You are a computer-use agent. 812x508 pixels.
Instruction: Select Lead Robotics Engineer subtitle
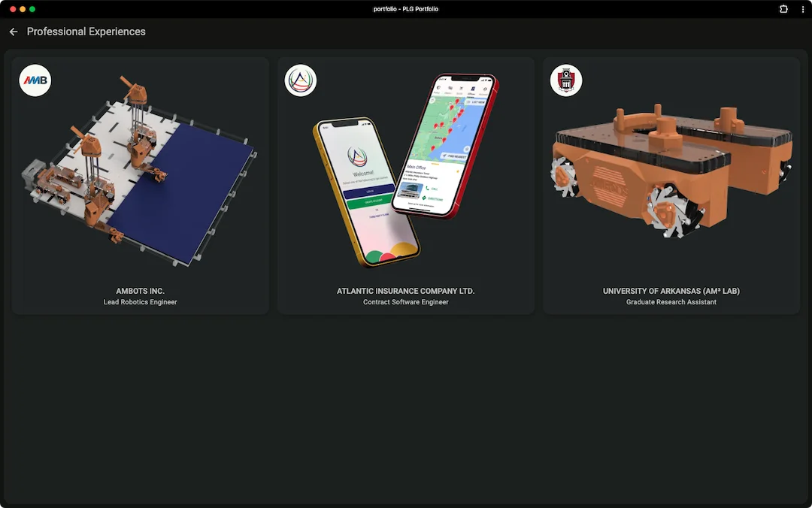[x=141, y=302]
